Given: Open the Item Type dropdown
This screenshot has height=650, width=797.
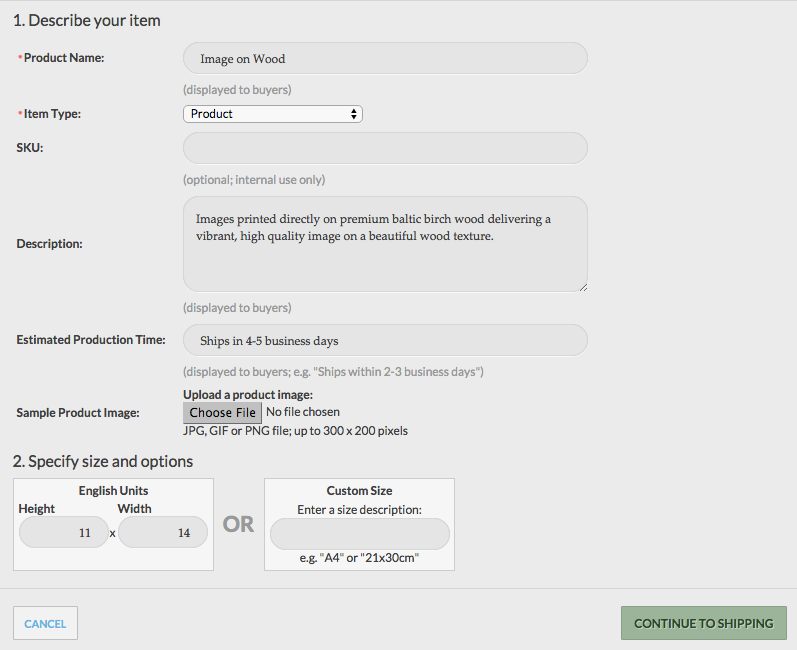Looking at the screenshot, I should pyautogui.click(x=272, y=114).
